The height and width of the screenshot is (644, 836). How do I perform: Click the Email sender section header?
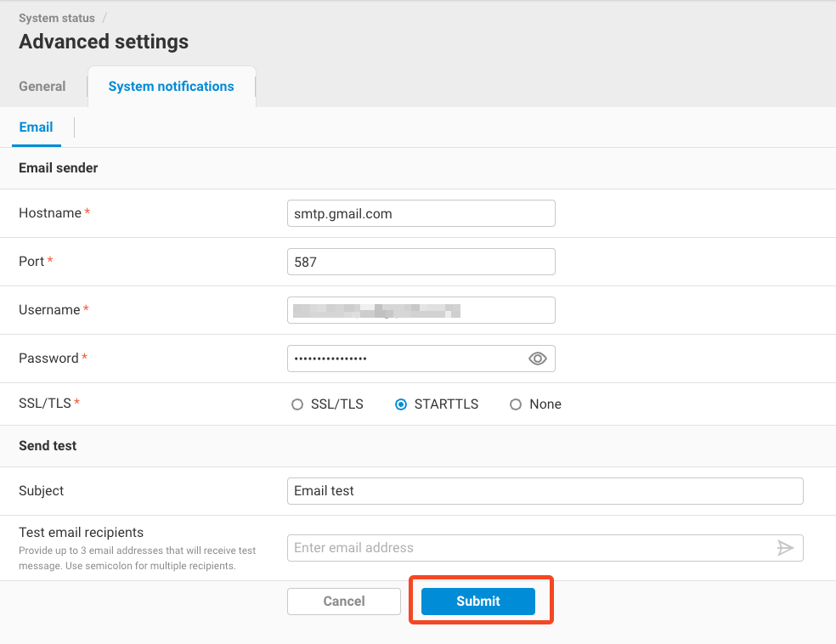tap(59, 168)
